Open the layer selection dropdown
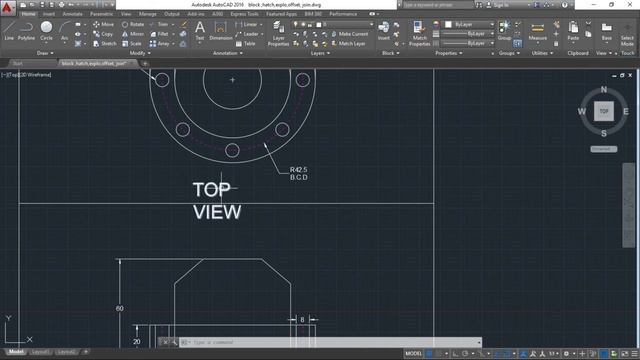Viewport: 640px width, 360px height. click(x=333, y=24)
